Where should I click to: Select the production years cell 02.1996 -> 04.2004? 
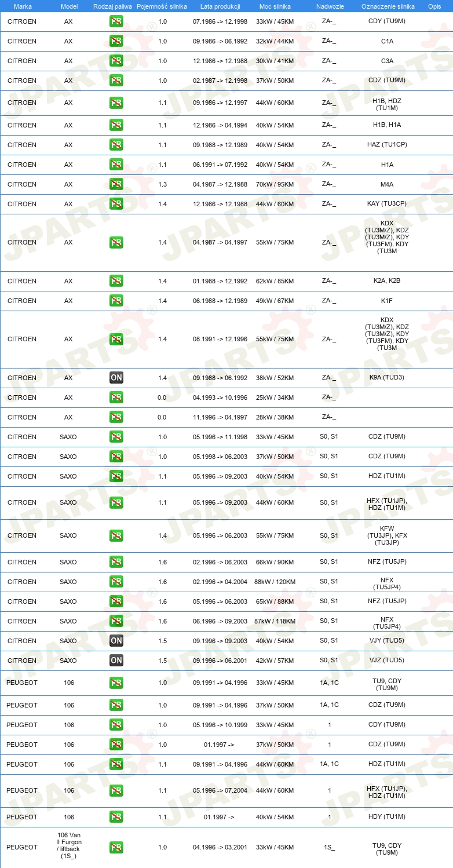point(220,582)
